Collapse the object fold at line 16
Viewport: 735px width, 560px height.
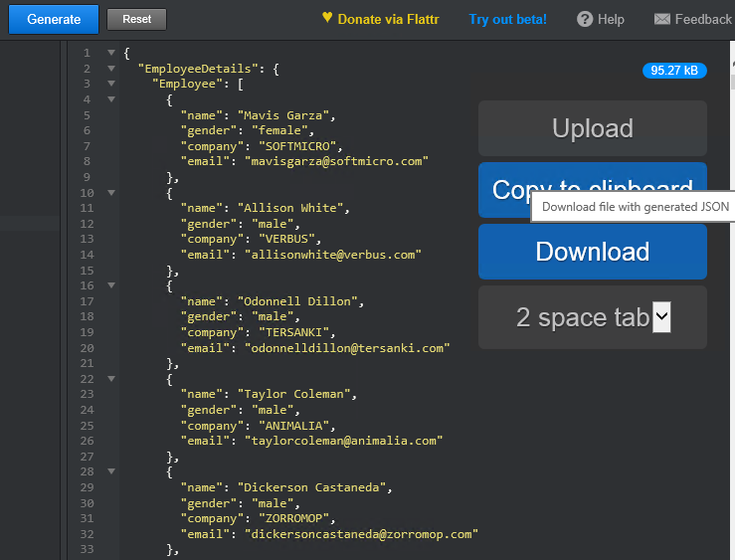tap(111, 285)
